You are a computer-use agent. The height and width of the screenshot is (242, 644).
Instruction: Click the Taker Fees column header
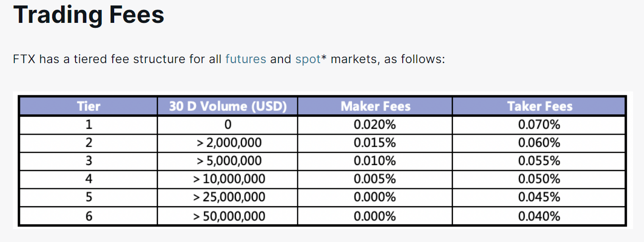coord(539,106)
